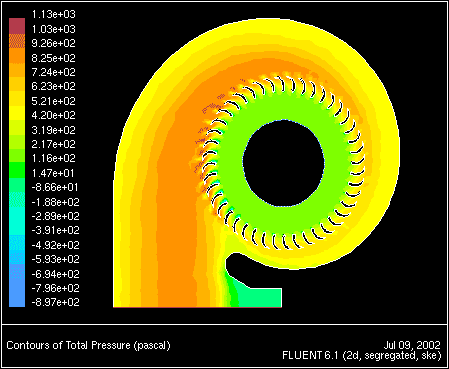Click the legend value -2.89e+02
449x369 pixels.
click(55, 216)
